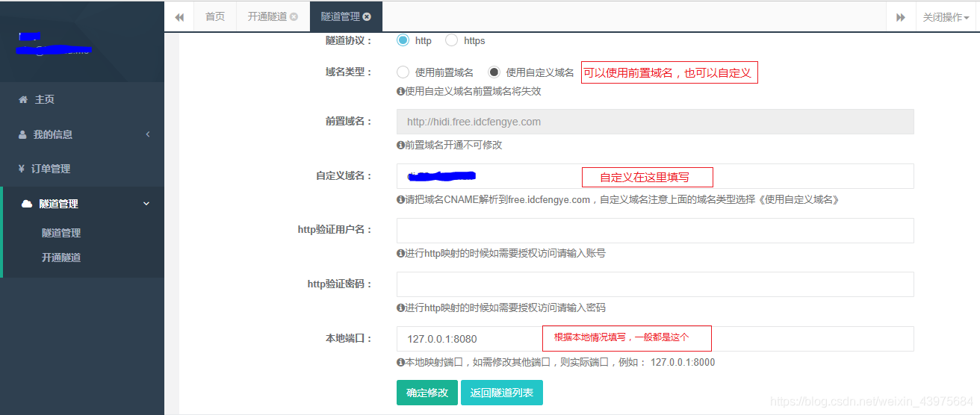Choose 使用自定义域名 radio option
The height and width of the screenshot is (415, 980).
tap(494, 72)
